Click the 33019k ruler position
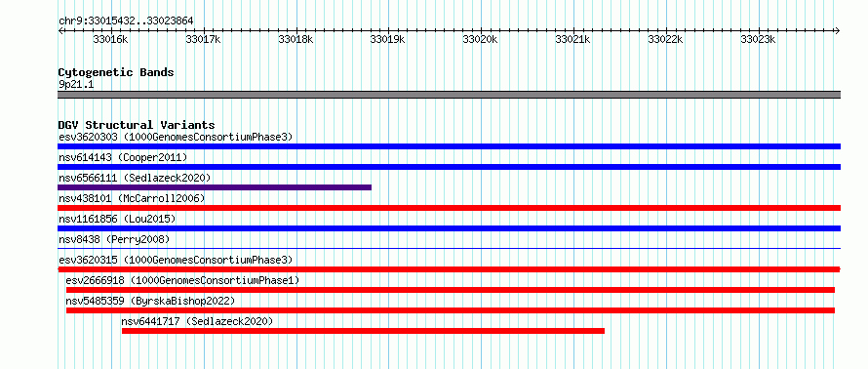The image size is (868, 369). click(x=388, y=39)
